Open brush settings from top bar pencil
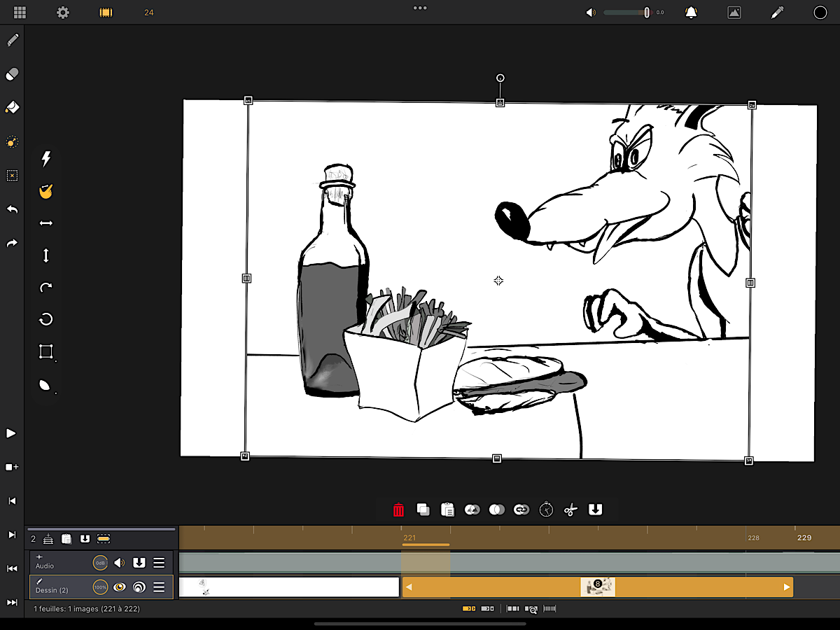This screenshot has height=630, width=840. coord(777,13)
